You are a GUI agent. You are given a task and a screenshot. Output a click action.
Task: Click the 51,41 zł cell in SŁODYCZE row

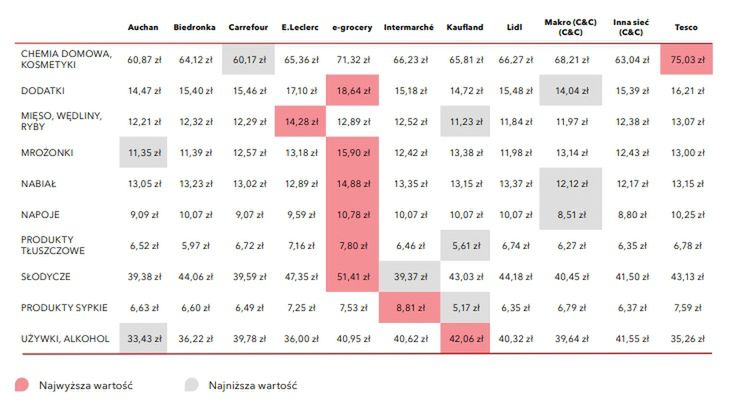coord(351,277)
